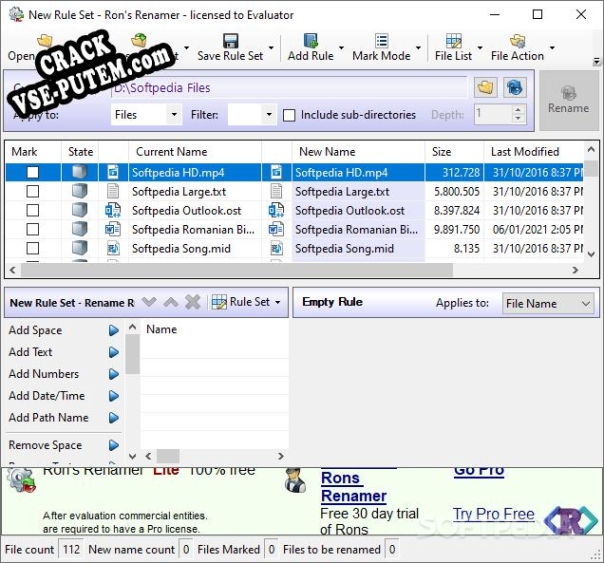The image size is (604, 563).
Task: Enable the Include sub-directories checkbox
Action: pyautogui.click(x=290, y=115)
